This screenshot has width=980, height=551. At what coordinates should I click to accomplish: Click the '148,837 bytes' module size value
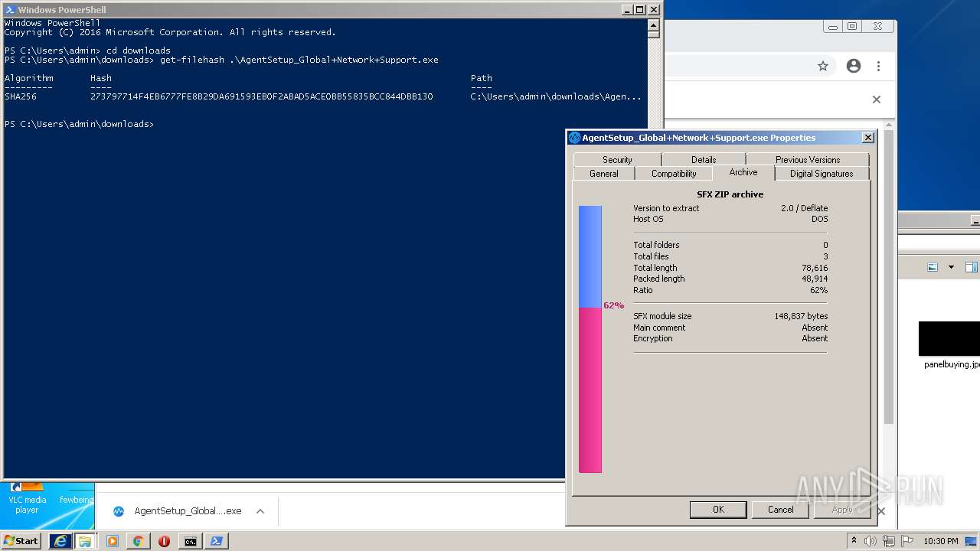tap(801, 316)
